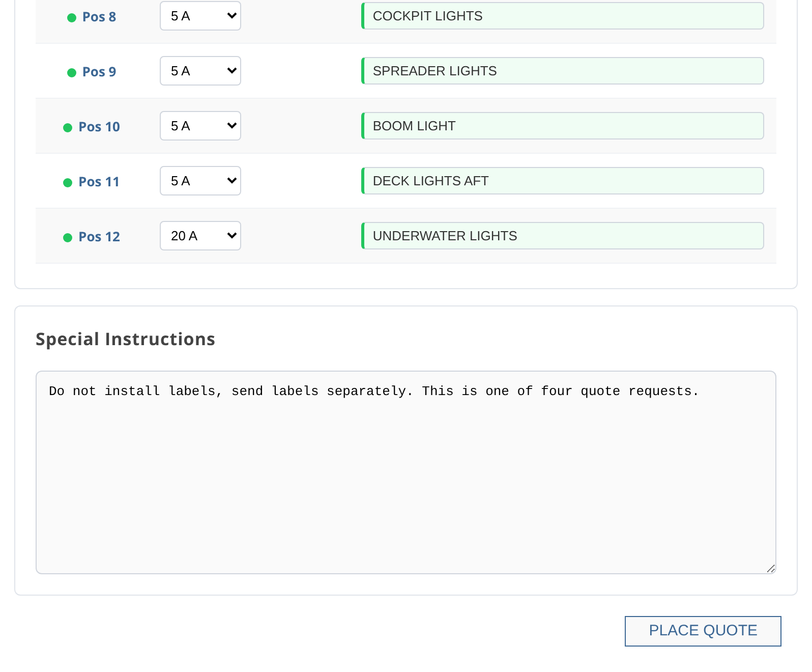Click the green status dot for Pos 9

[72, 73]
